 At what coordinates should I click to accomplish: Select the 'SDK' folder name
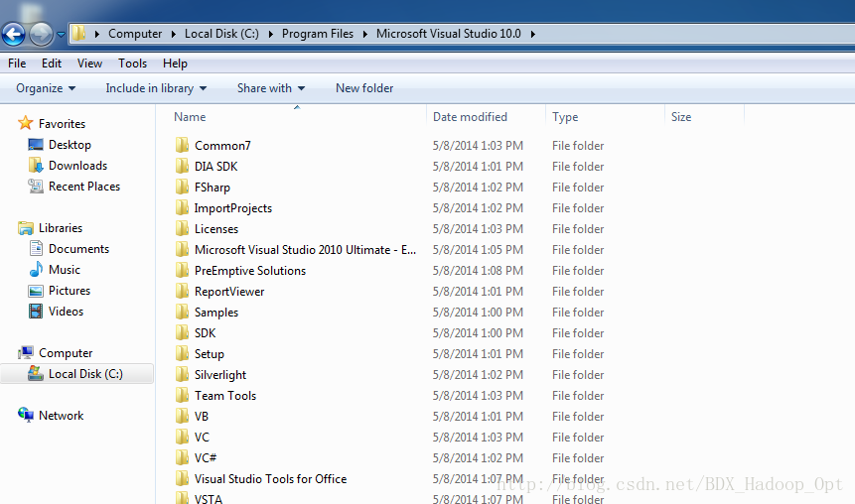click(205, 333)
